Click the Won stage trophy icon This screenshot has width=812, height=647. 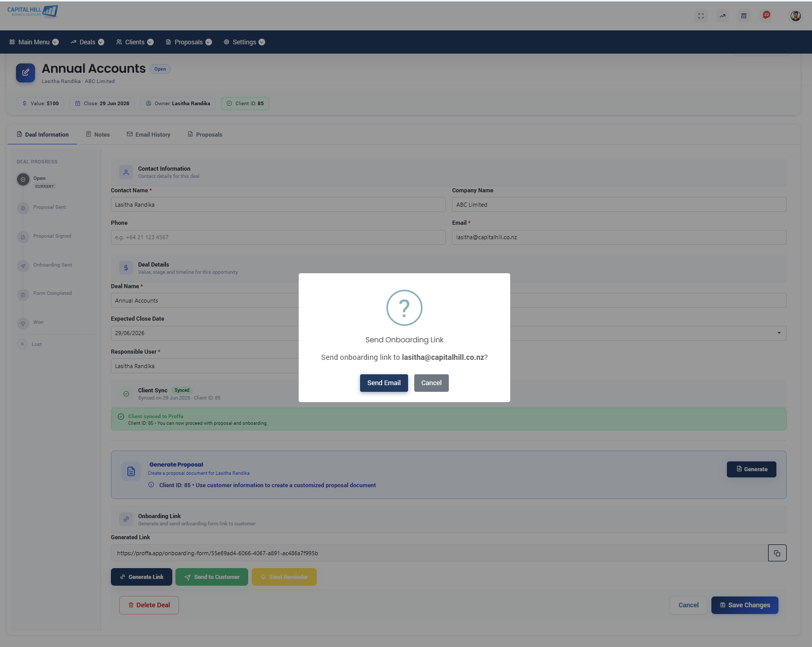[23, 324]
